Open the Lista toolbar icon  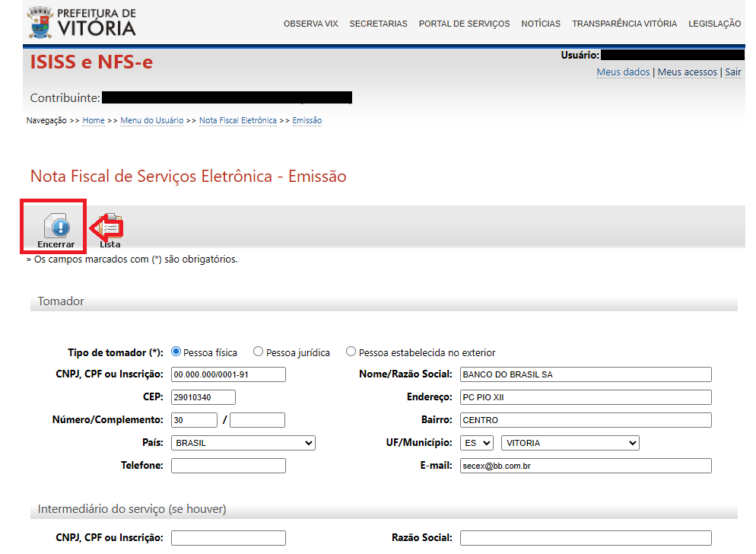pos(111,230)
